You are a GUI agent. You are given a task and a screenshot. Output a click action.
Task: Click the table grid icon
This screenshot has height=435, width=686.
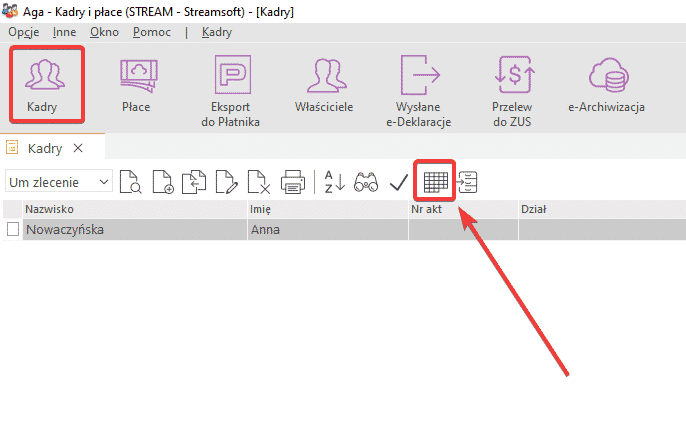pyautogui.click(x=436, y=182)
